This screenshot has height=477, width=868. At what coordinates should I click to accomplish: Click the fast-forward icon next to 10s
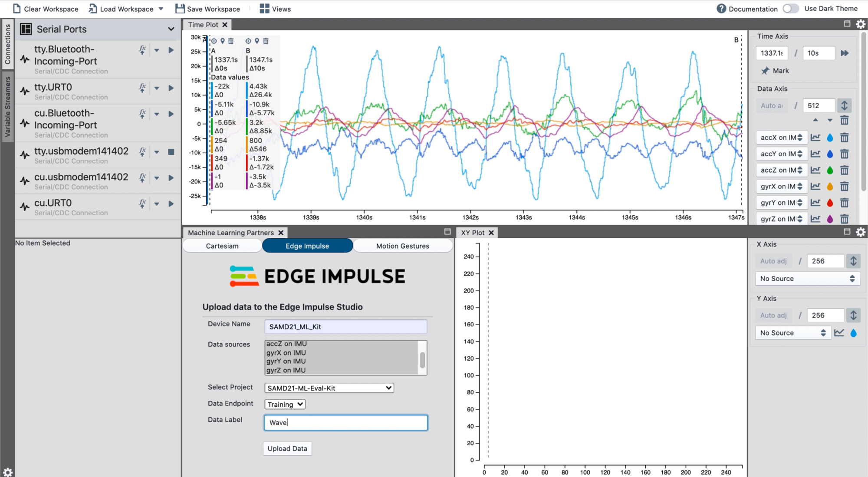click(845, 53)
